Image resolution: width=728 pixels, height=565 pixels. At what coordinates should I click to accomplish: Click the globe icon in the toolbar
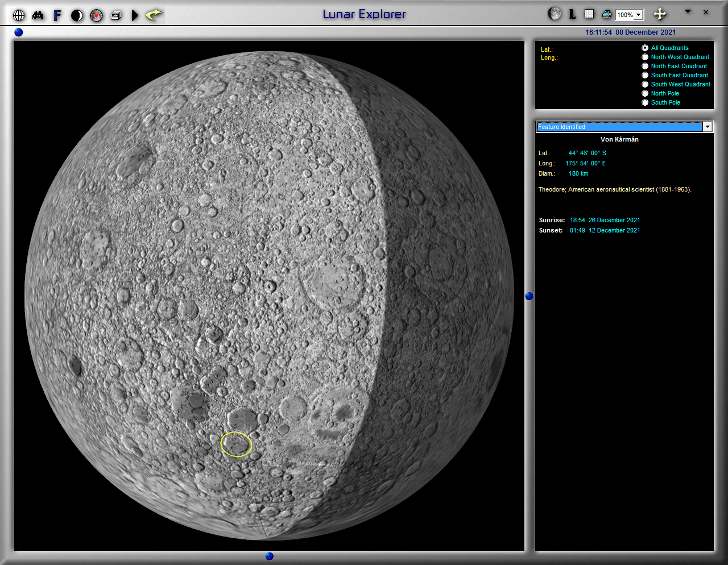(19, 15)
